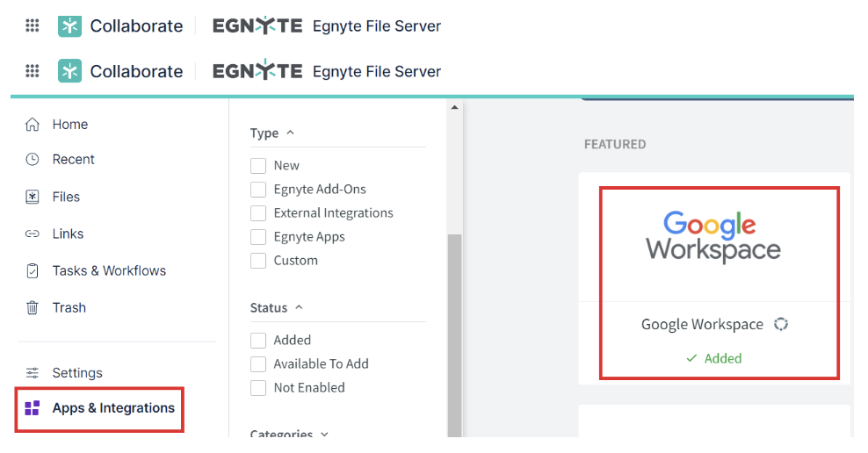Click the Files icon in sidebar

(33, 197)
